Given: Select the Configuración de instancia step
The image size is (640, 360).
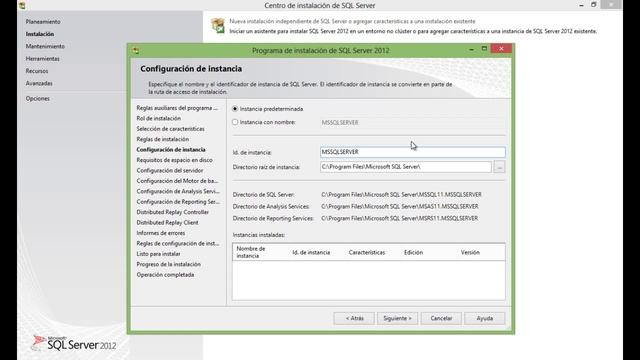Looking at the screenshot, I should [171, 150].
